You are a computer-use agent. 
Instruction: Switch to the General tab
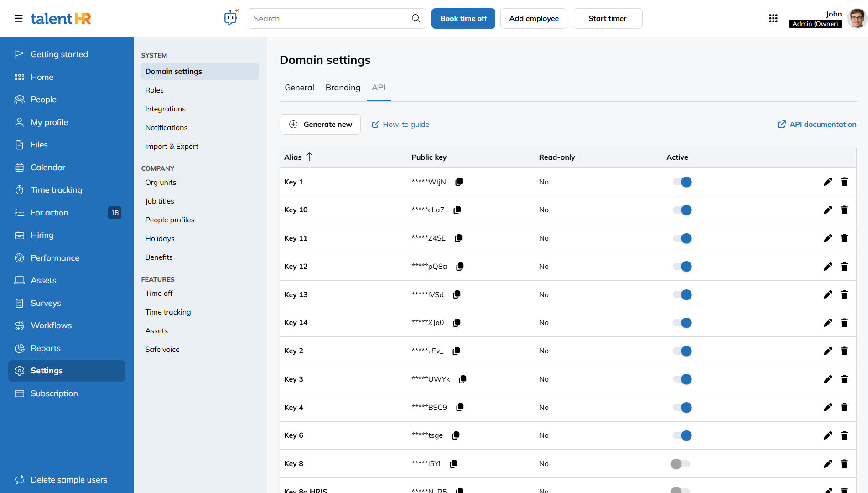[x=299, y=88]
